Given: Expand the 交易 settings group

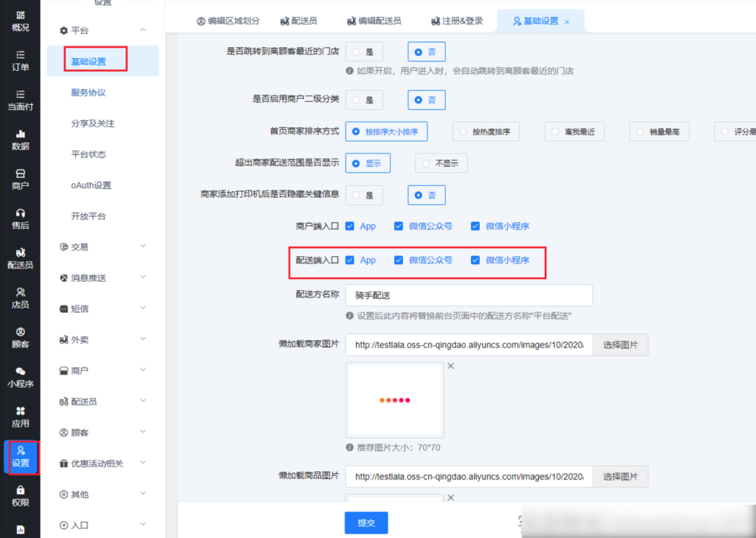Looking at the screenshot, I should pyautogui.click(x=103, y=247).
